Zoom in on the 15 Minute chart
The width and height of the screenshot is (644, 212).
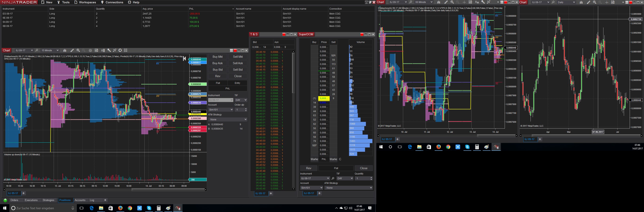click(x=78, y=50)
